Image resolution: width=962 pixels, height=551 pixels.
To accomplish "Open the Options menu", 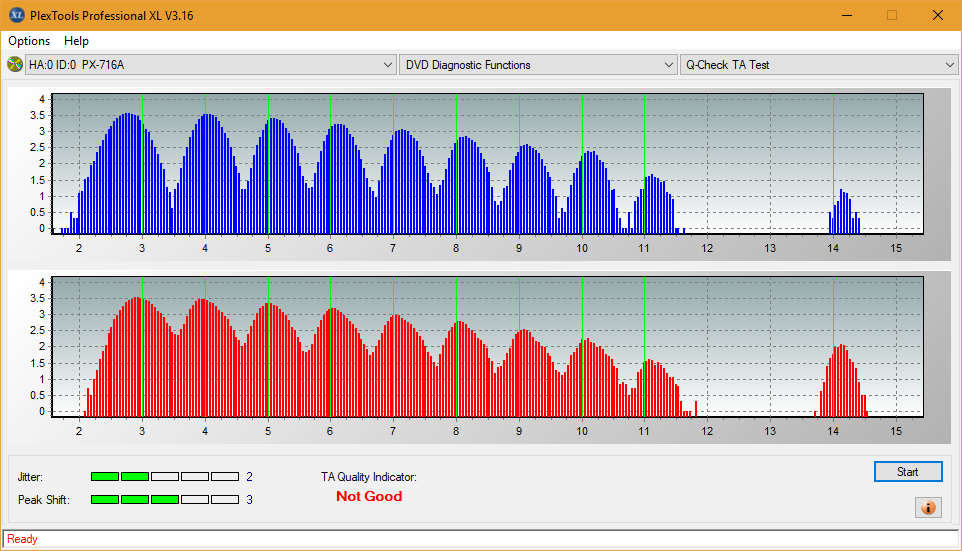I will [x=29, y=41].
